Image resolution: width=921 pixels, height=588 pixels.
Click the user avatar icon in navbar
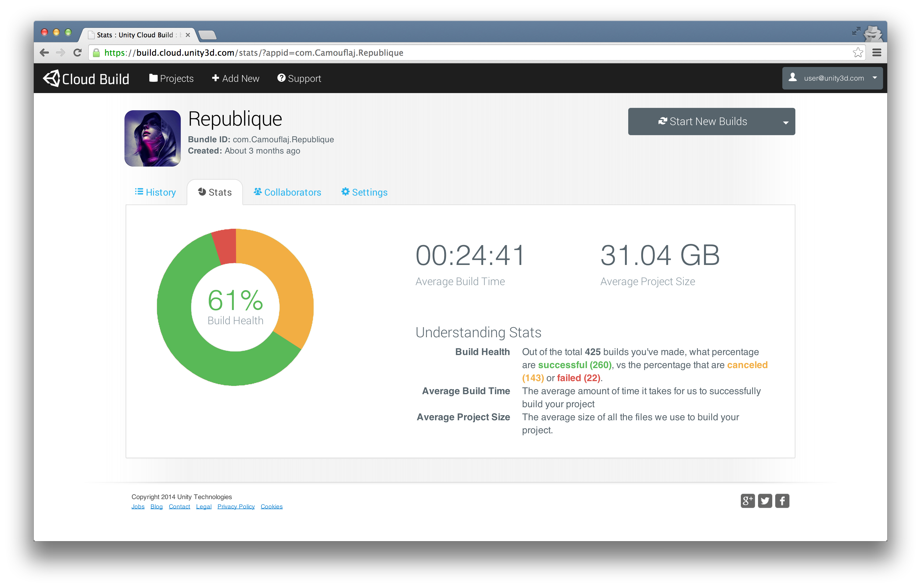click(793, 78)
